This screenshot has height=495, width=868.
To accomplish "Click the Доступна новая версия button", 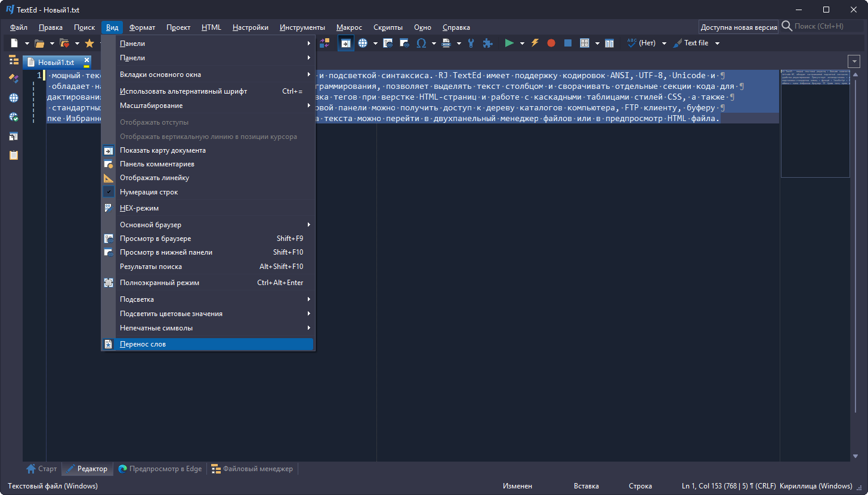I will [x=739, y=27].
